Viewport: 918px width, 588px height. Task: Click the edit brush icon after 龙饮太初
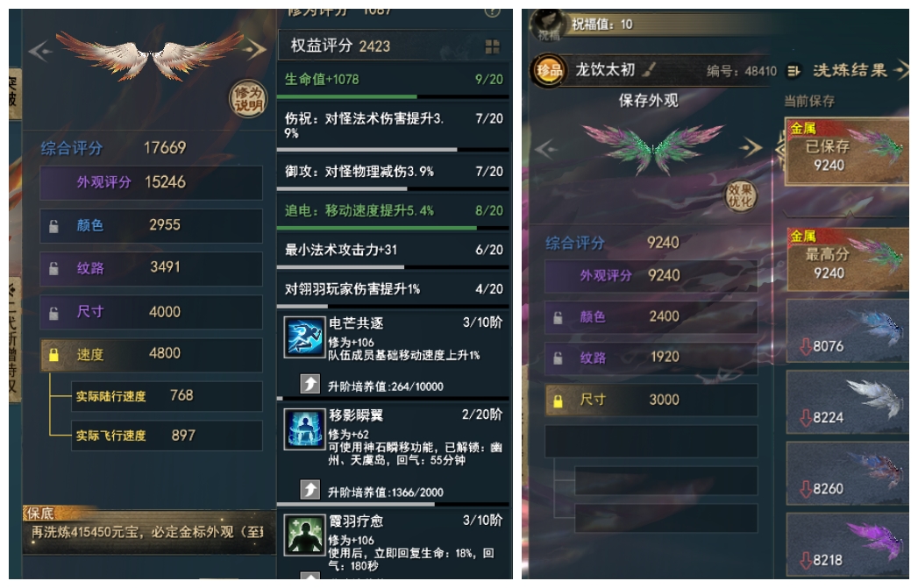(649, 70)
